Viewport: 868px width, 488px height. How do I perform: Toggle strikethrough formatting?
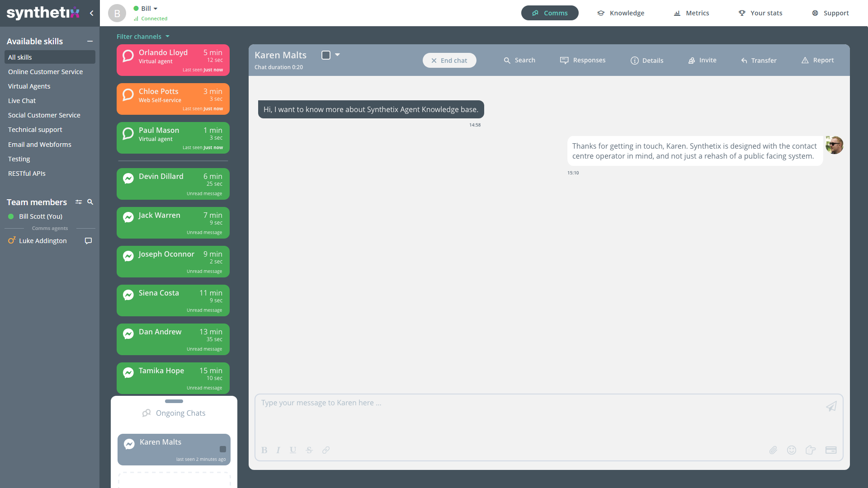[309, 450]
